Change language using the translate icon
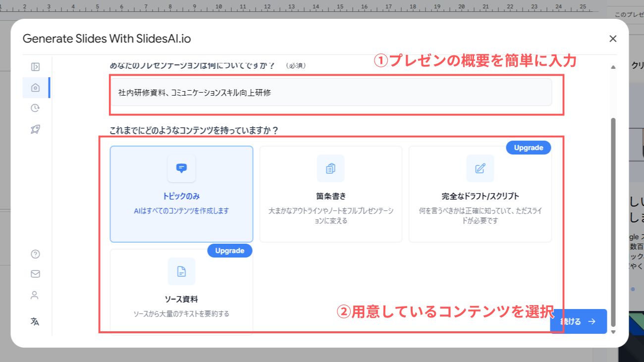This screenshot has width=644, height=362. (x=34, y=321)
